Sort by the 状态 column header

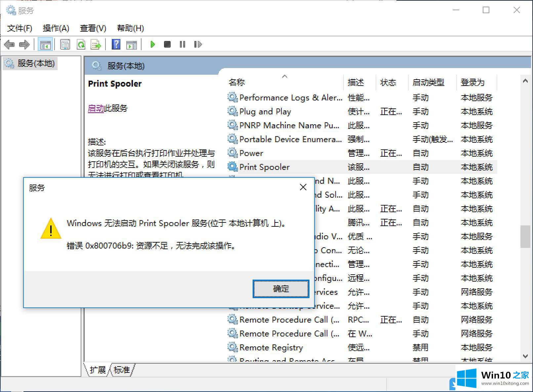[x=388, y=82]
